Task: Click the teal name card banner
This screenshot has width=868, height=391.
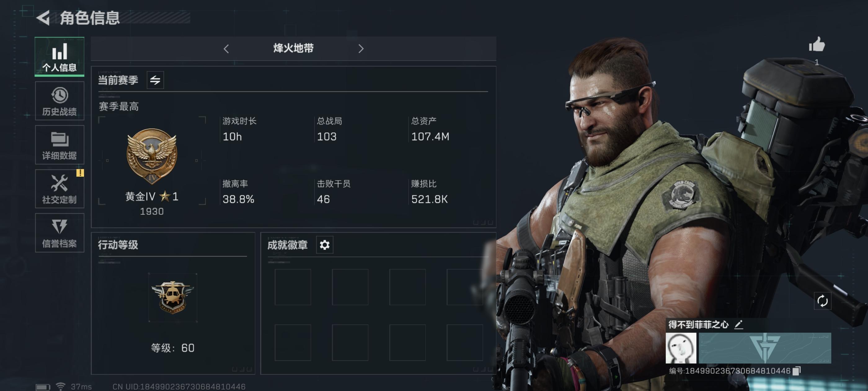Action: [x=765, y=348]
